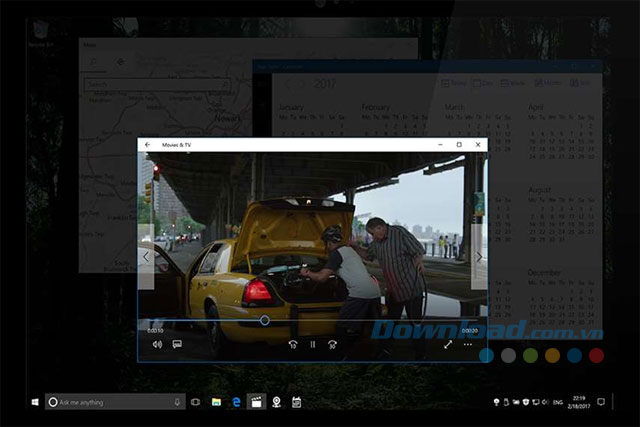The width and height of the screenshot is (640, 427).
Task: Open Task View from the taskbar
Action: pyautogui.click(x=196, y=402)
